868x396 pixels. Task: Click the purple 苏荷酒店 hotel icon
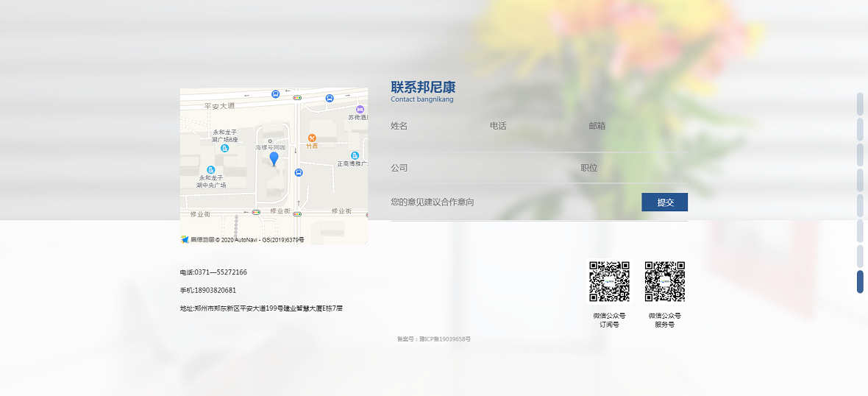click(x=360, y=109)
